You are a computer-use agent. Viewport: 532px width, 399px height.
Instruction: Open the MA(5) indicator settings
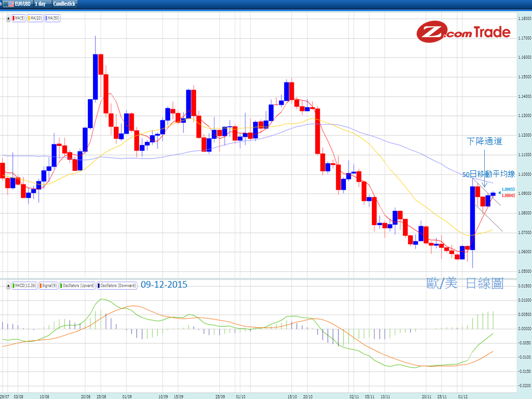(19, 18)
